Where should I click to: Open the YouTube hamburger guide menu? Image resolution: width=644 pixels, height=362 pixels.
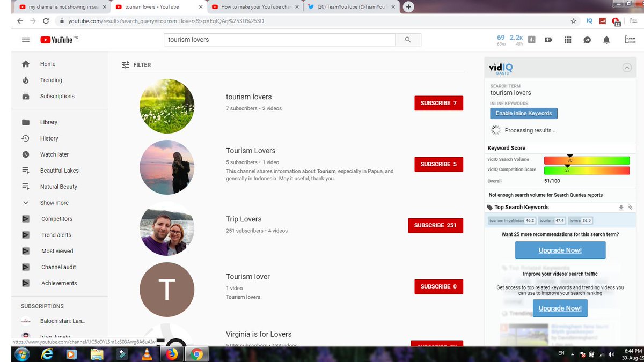pyautogui.click(x=25, y=40)
